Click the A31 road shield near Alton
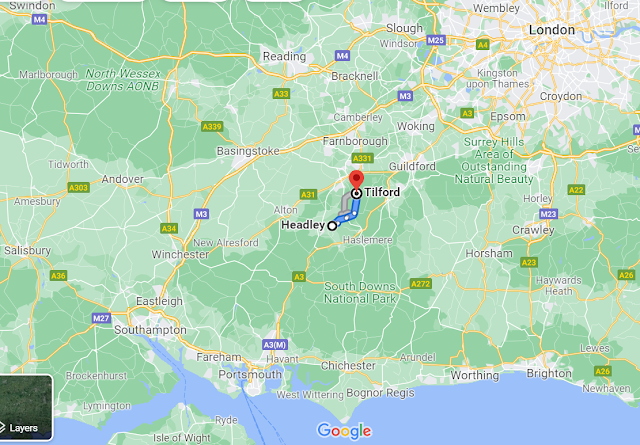Image resolution: width=640 pixels, height=445 pixels. click(308, 194)
